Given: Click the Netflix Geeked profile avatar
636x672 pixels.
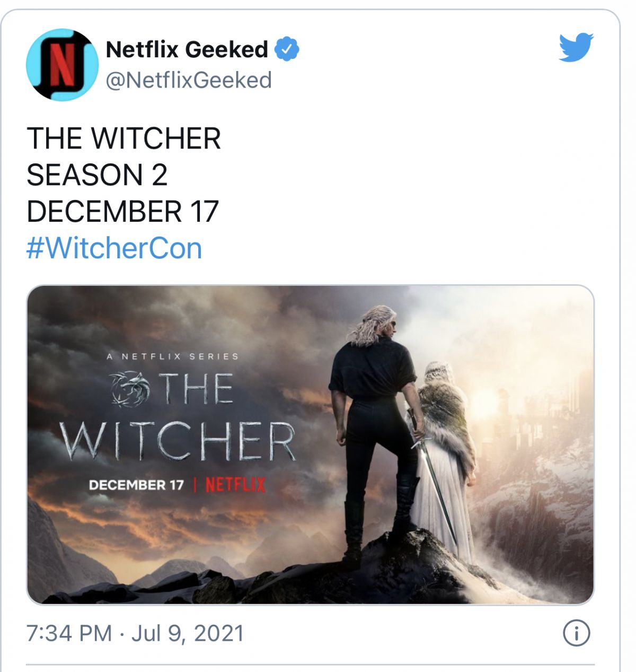Looking at the screenshot, I should (63, 65).
